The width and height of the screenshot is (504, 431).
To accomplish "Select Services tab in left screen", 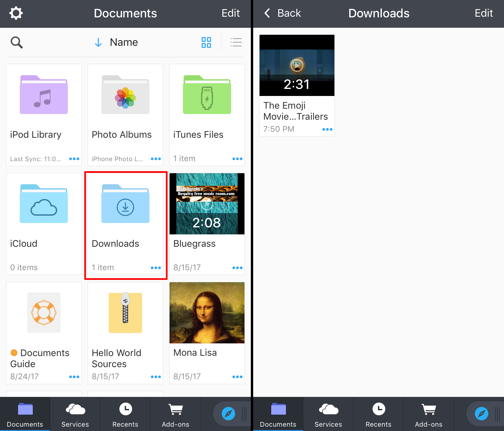I will tap(75, 414).
